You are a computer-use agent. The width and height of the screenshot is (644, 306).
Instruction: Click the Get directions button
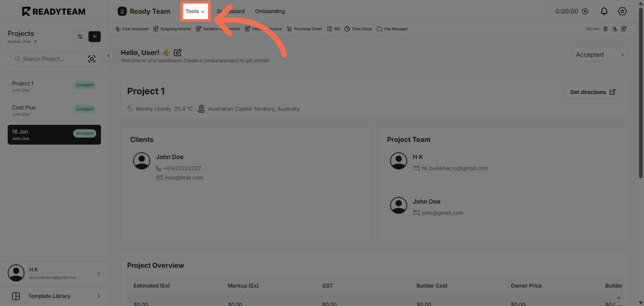pos(593,92)
